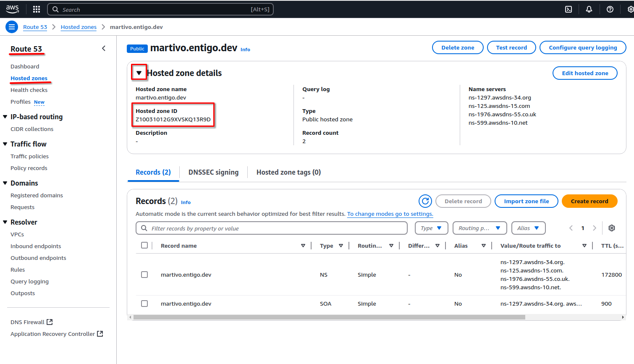Check the NS record row checkbox
This screenshot has width=634, height=364.
144,275
